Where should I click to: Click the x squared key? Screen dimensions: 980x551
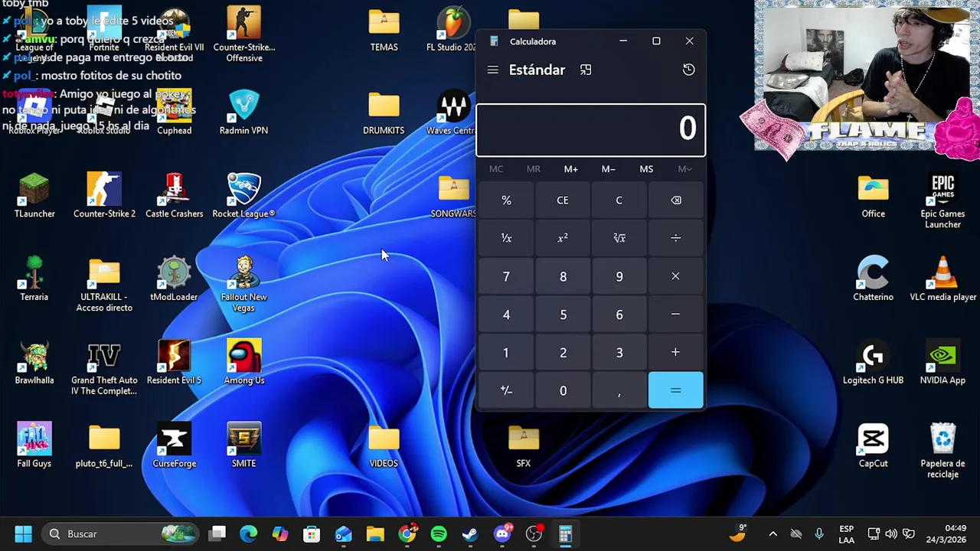(563, 238)
